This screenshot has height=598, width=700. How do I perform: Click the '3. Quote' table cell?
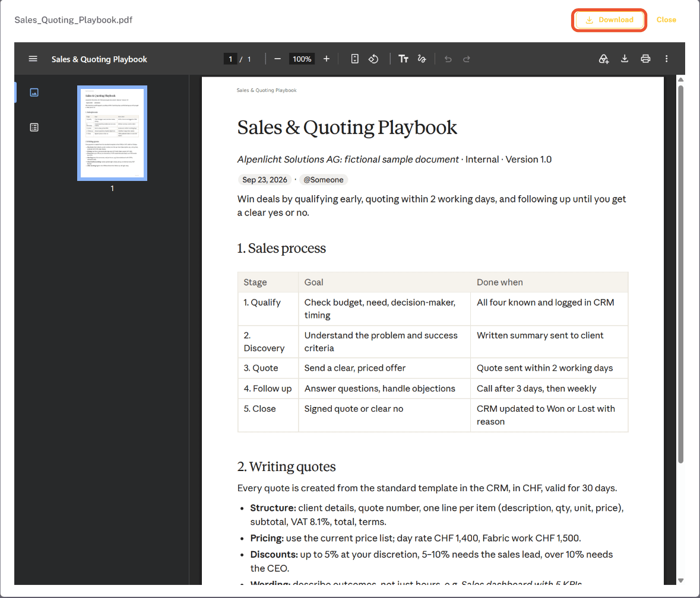pos(268,368)
